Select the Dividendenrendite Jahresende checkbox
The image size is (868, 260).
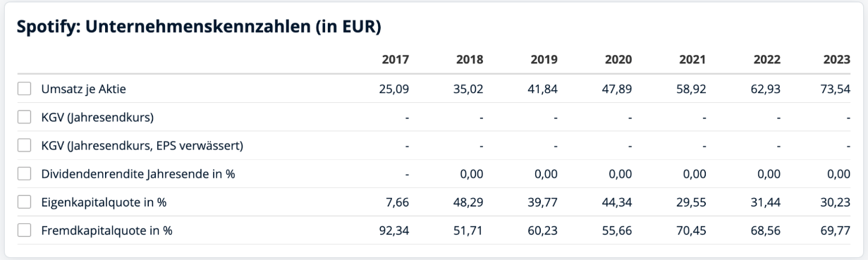click(x=25, y=174)
